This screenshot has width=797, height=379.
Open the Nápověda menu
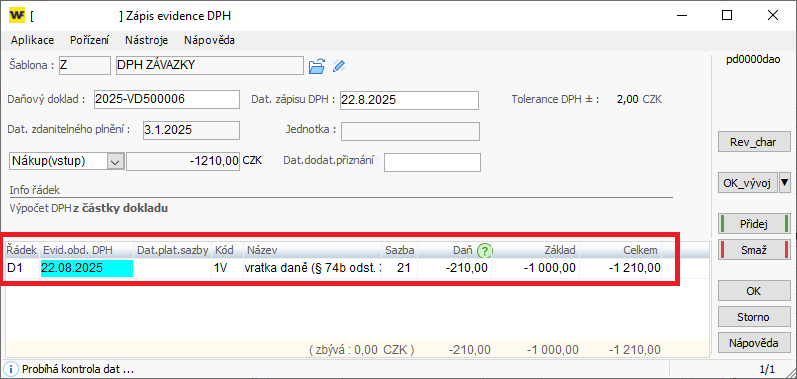coord(209,40)
